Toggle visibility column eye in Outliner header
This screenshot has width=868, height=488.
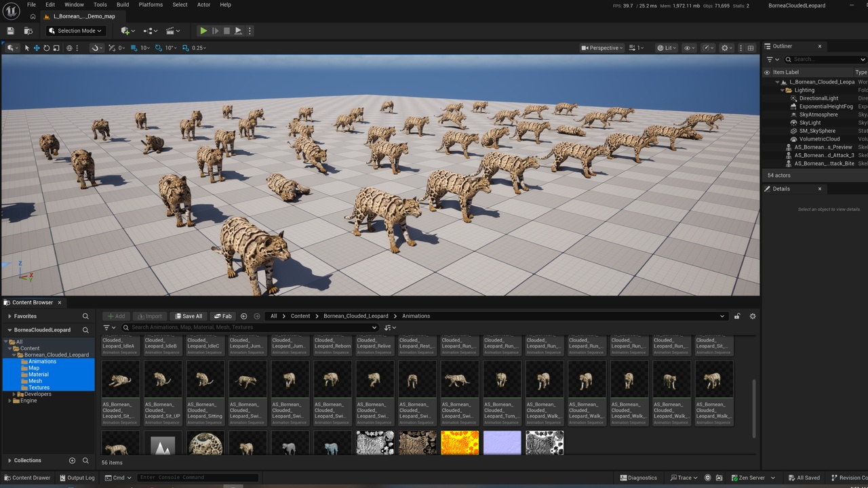[x=767, y=73]
